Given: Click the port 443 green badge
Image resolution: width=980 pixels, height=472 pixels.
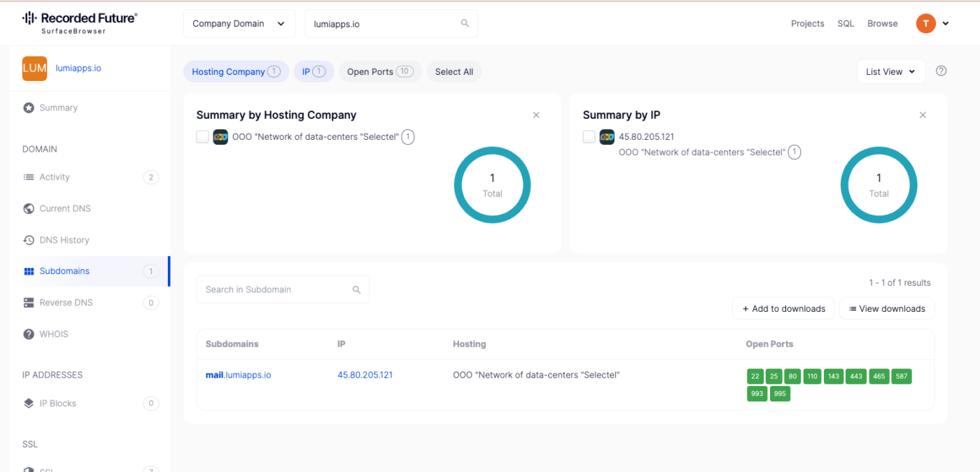Looking at the screenshot, I should (x=856, y=376).
